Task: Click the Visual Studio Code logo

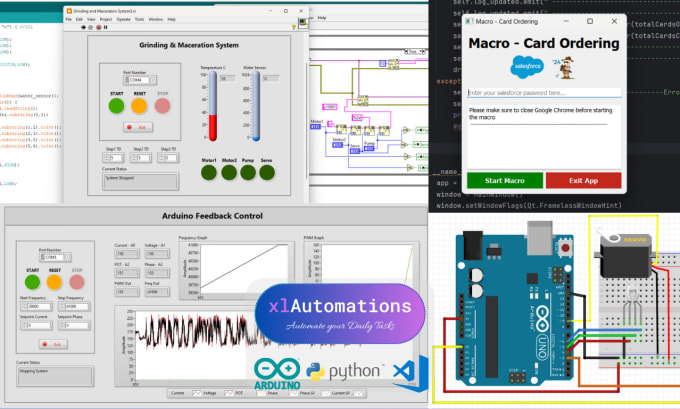Action: click(410, 374)
